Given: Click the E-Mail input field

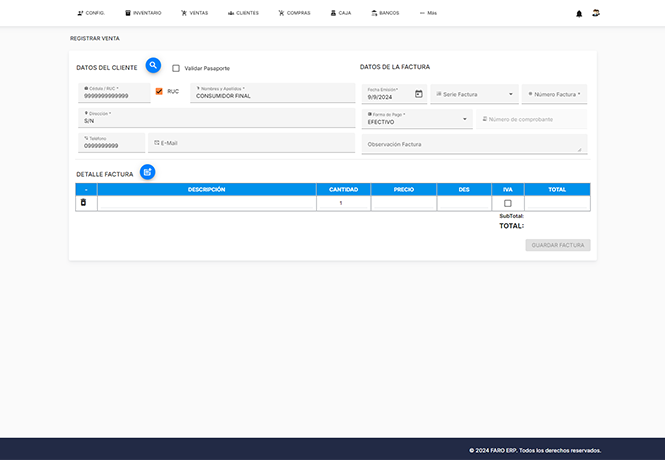Looking at the screenshot, I should tap(251, 143).
